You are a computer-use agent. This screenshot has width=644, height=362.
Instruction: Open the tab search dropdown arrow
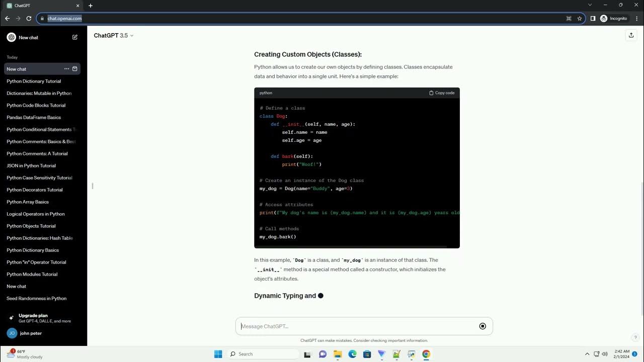click(x=590, y=5)
